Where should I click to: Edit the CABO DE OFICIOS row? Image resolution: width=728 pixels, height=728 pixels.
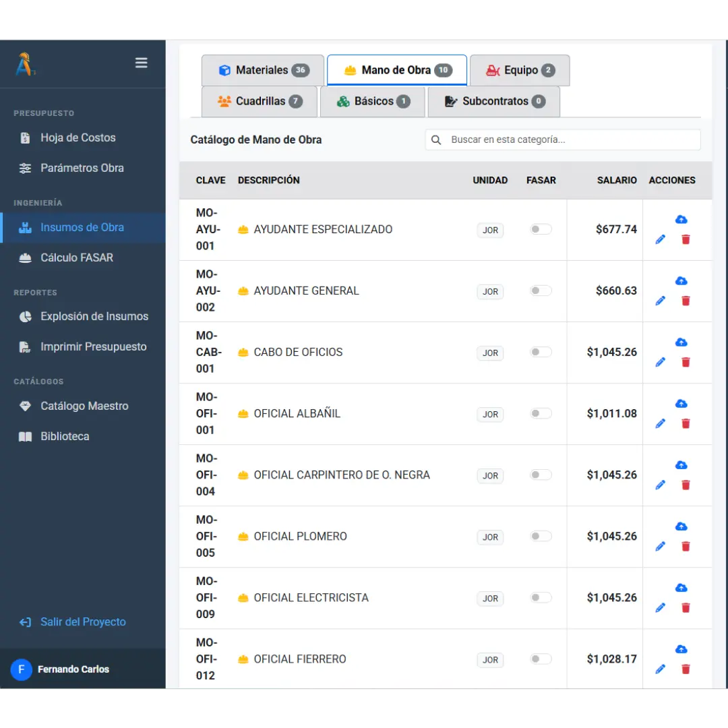pos(660,362)
